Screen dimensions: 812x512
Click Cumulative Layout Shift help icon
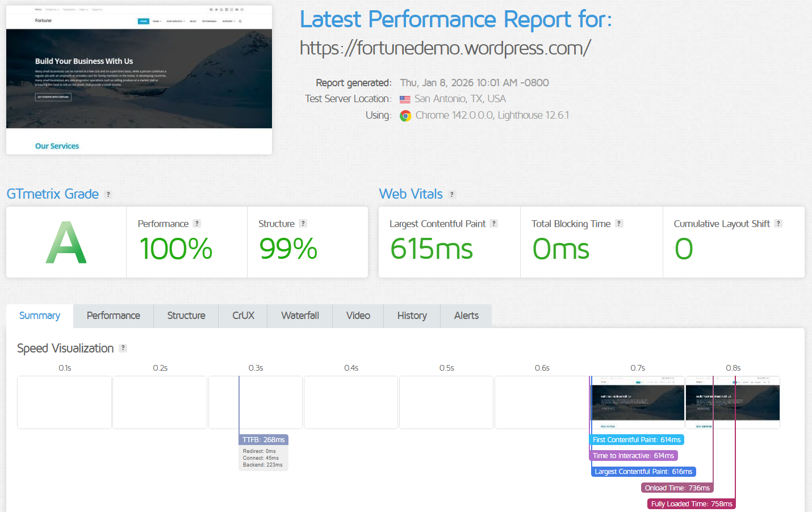[778, 224]
